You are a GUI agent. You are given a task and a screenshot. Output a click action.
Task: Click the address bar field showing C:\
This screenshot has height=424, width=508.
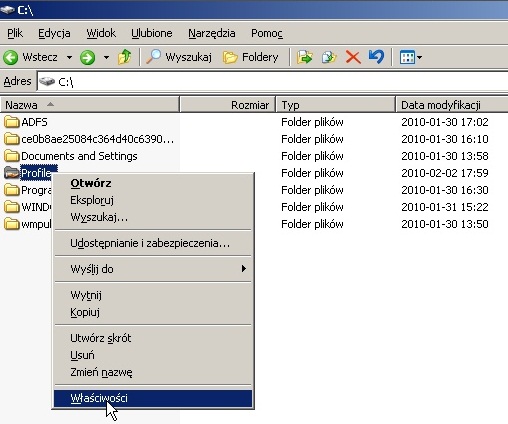273,82
